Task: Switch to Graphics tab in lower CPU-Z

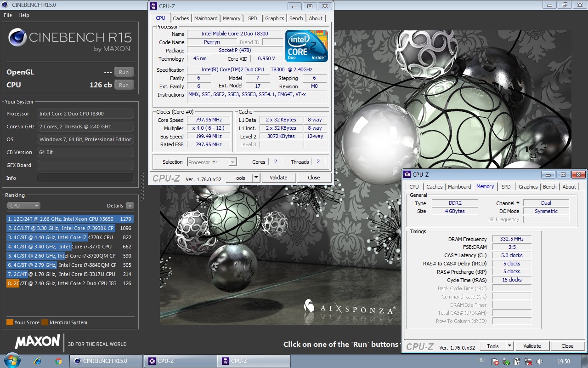Action: pyautogui.click(x=528, y=187)
